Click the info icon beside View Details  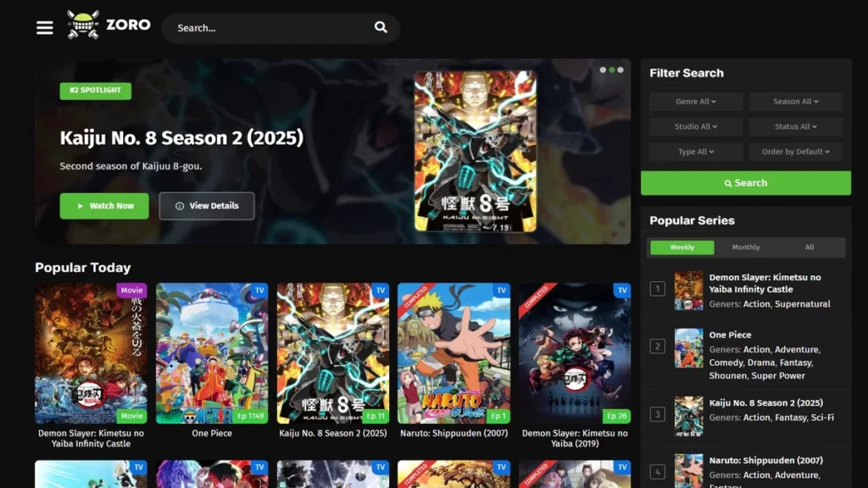pos(178,205)
